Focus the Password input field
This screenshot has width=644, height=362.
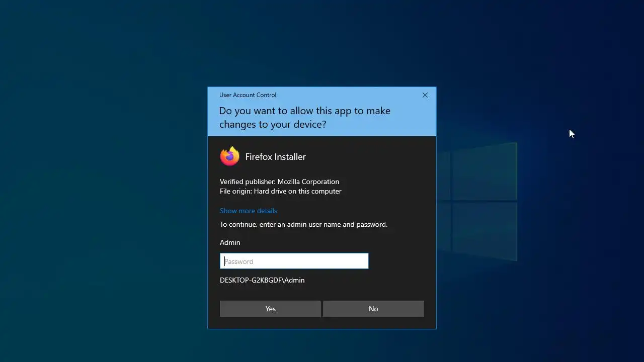(x=294, y=261)
